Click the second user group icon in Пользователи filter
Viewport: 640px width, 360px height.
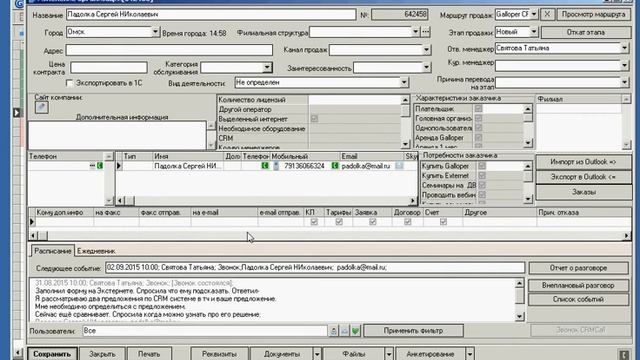click(344, 331)
